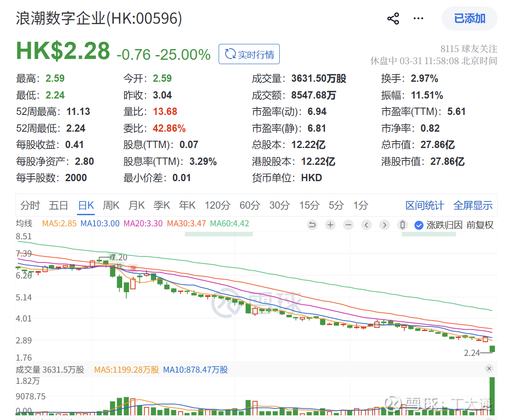Click the 委比 value 42.86%

tap(169, 128)
